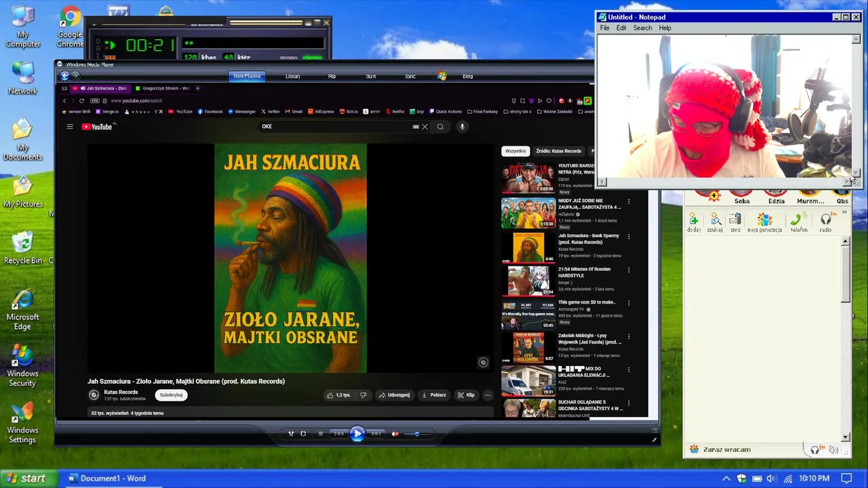Open My Documents desktop folder
Image resolution: width=868 pixels, height=488 pixels.
(23, 140)
